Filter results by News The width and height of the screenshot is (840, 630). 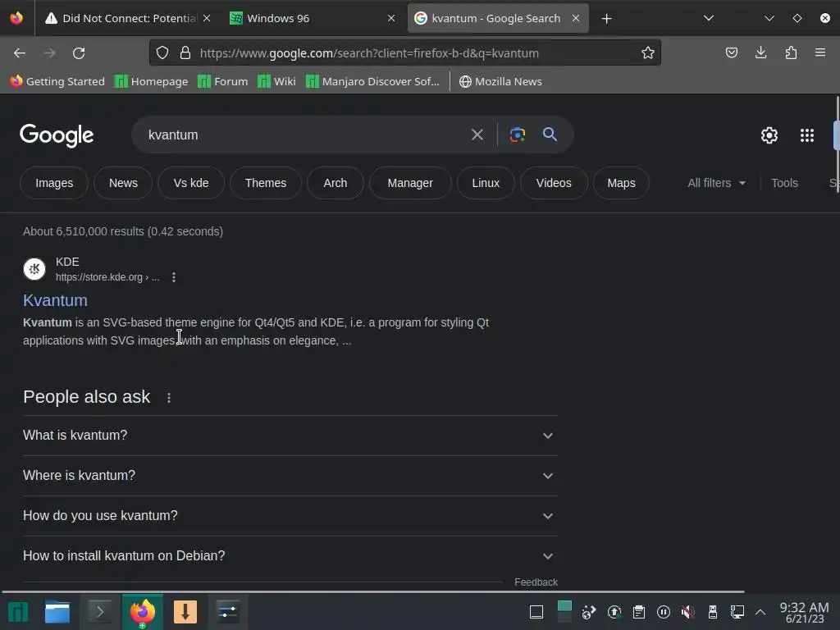(123, 183)
